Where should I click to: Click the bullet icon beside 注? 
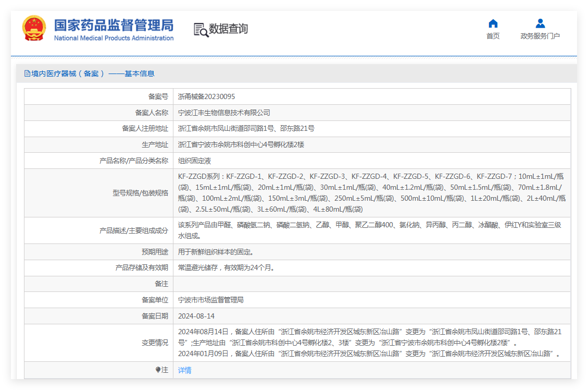click(x=158, y=370)
